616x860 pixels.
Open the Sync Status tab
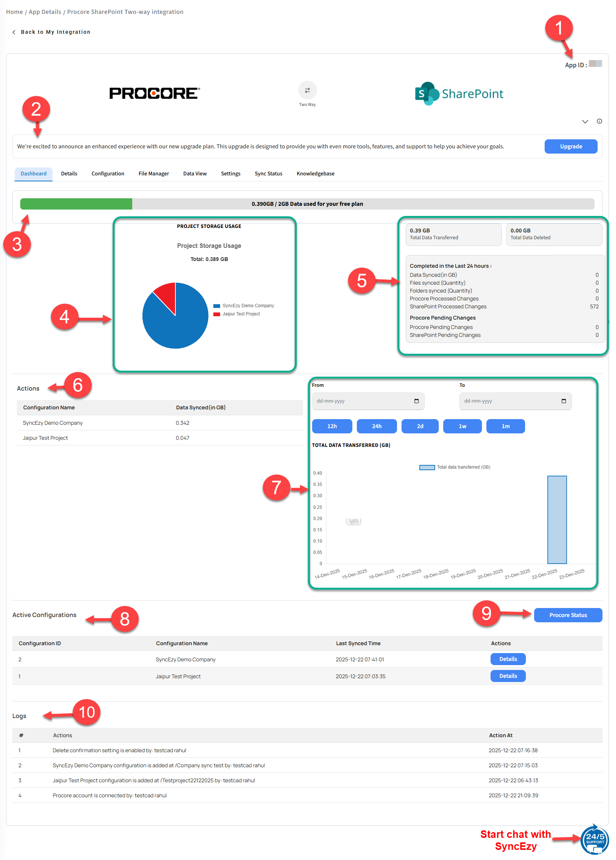pyautogui.click(x=268, y=174)
